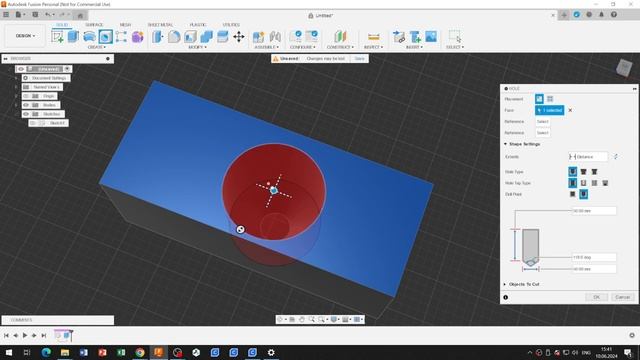Click the Offset Plane construct icon
The image size is (640, 360).
340,37
